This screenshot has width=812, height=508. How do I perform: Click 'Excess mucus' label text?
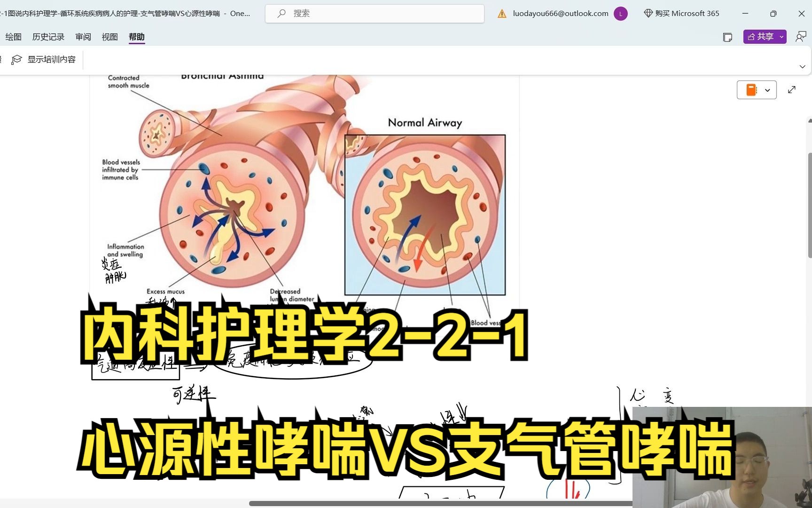coord(165,292)
